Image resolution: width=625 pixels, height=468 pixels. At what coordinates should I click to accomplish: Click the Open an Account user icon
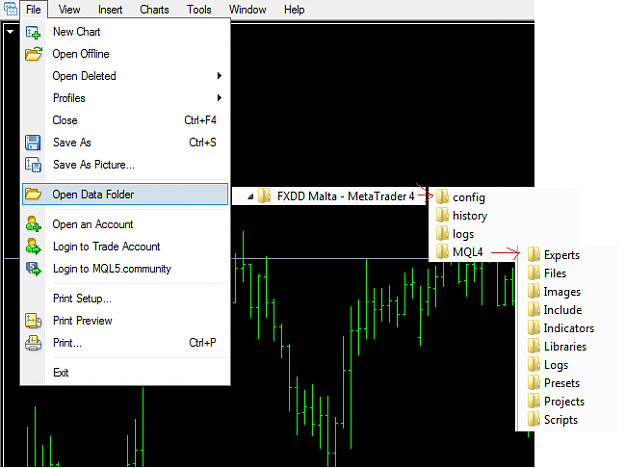(x=33, y=224)
